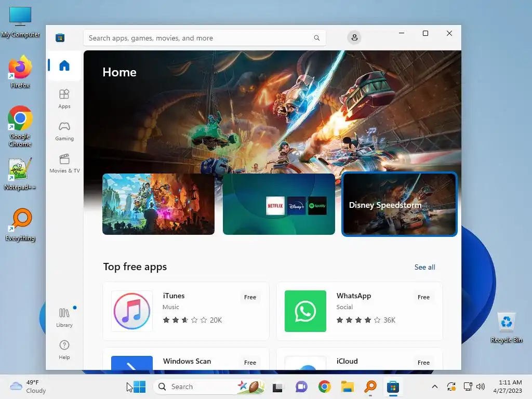Click the Free button for WhatsApp

pyautogui.click(x=423, y=297)
